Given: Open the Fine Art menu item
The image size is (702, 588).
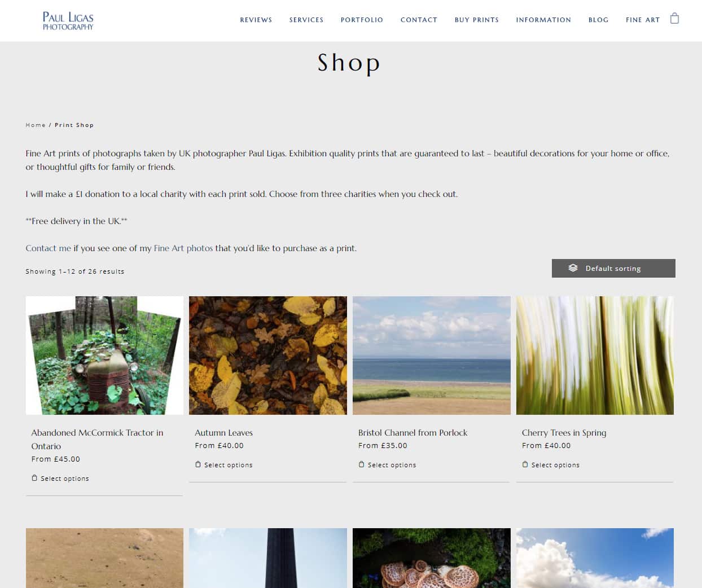Looking at the screenshot, I should pos(643,20).
